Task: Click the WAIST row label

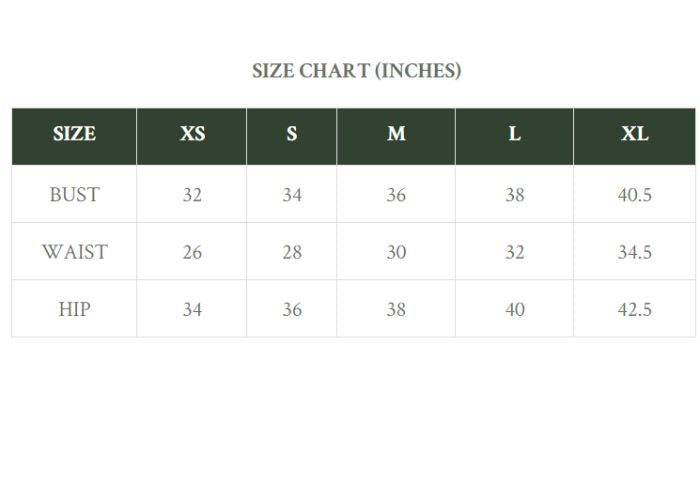Action: click(x=74, y=252)
